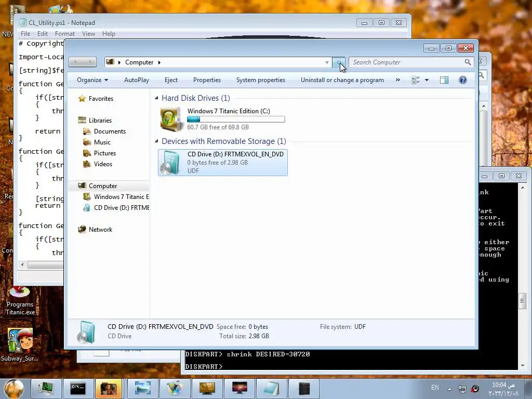Click the C: drive space usage bar
The image size is (532, 399).
click(x=236, y=119)
